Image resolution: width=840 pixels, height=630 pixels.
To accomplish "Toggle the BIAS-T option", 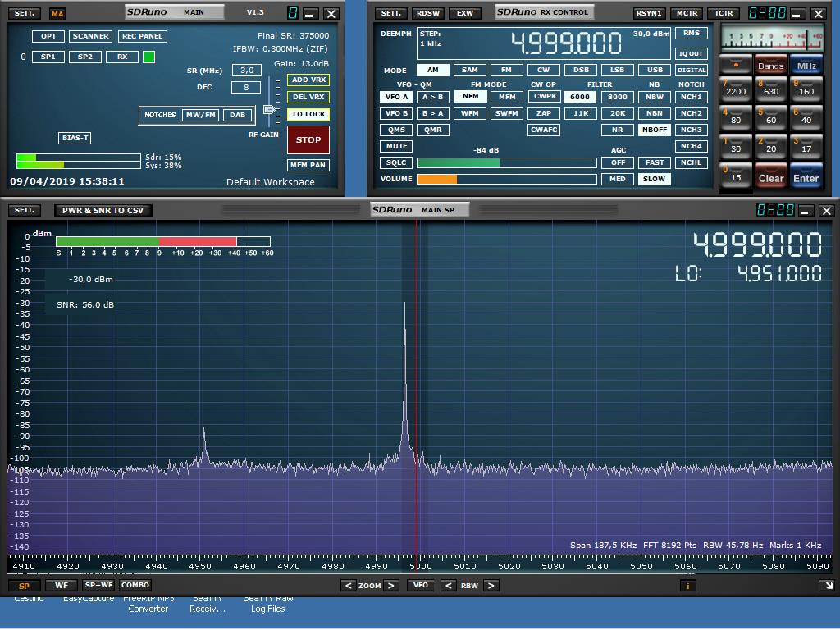I will click(x=75, y=138).
